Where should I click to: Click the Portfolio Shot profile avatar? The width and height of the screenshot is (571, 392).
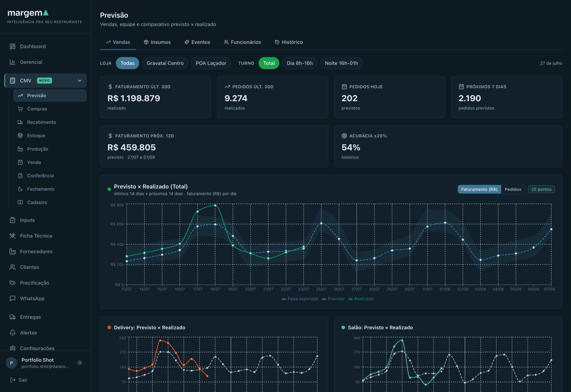point(11,363)
